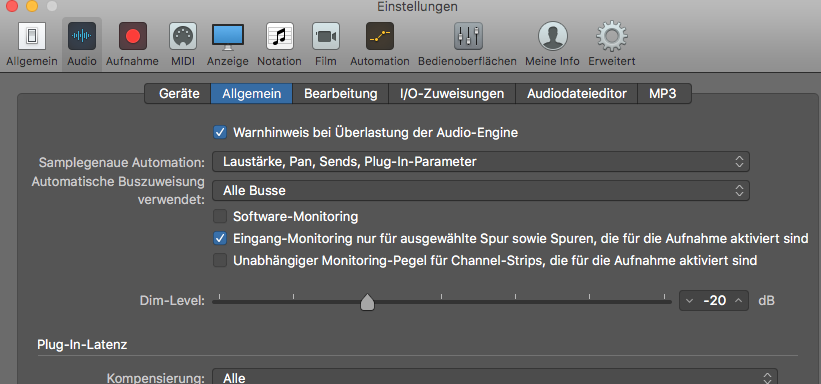This screenshot has width=821, height=384.
Task: Toggle Unabhängiger Monitoring-Pegel checkbox
Action: coord(220,260)
